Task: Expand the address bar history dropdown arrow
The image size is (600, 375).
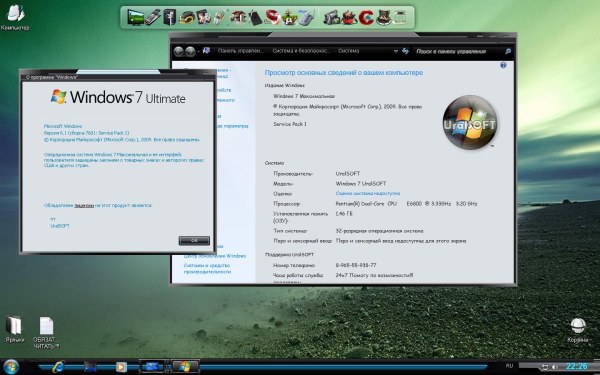Action: coord(395,51)
